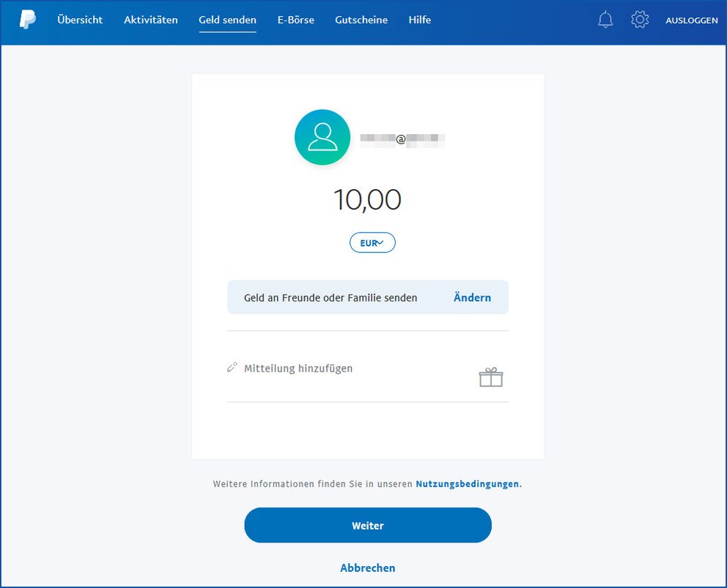Open settings via the gear icon
The height and width of the screenshot is (588, 727).
point(640,20)
